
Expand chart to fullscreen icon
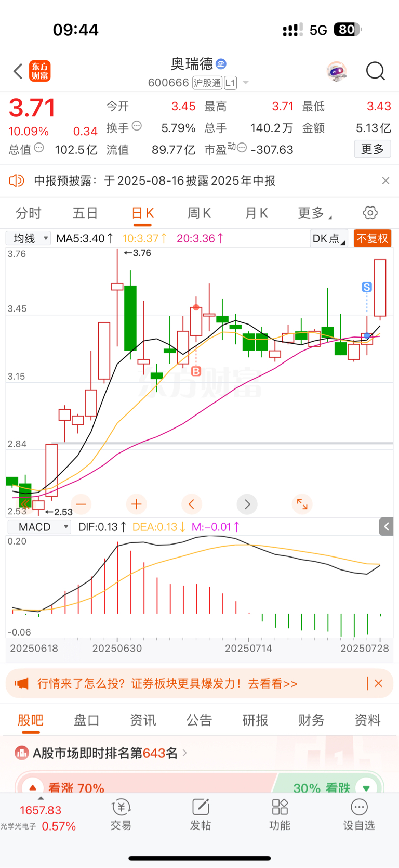302,504
